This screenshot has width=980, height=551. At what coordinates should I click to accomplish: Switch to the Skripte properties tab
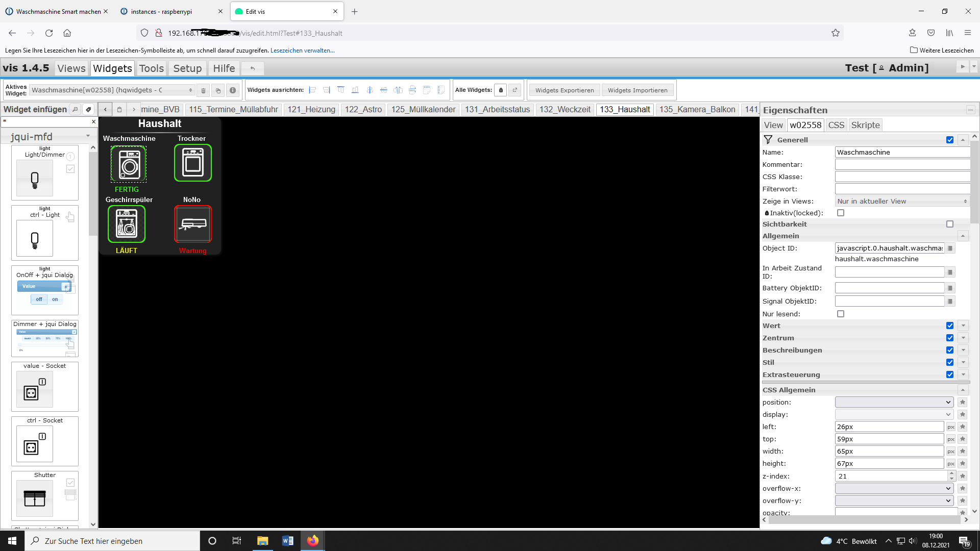pyautogui.click(x=866, y=125)
